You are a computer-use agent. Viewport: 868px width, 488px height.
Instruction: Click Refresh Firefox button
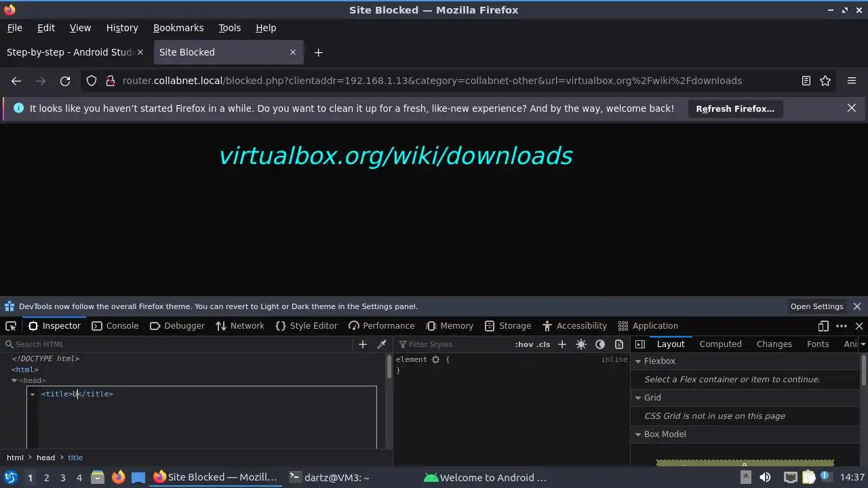(x=735, y=108)
